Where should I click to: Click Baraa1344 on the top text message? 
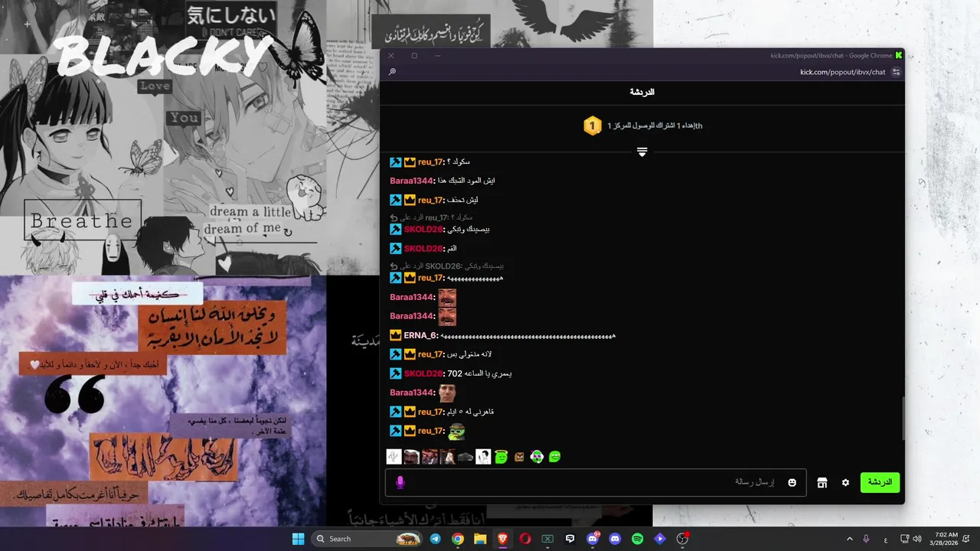click(412, 181)
